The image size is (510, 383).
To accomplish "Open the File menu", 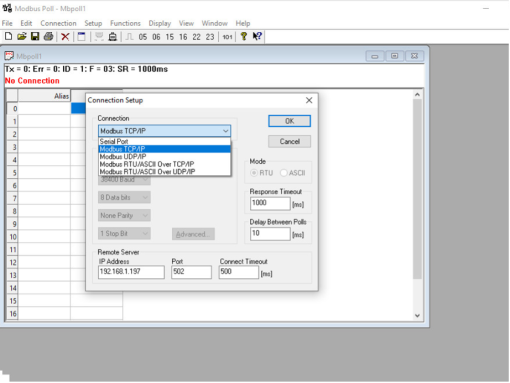I will pyautogui.click(x=7, y=23).
